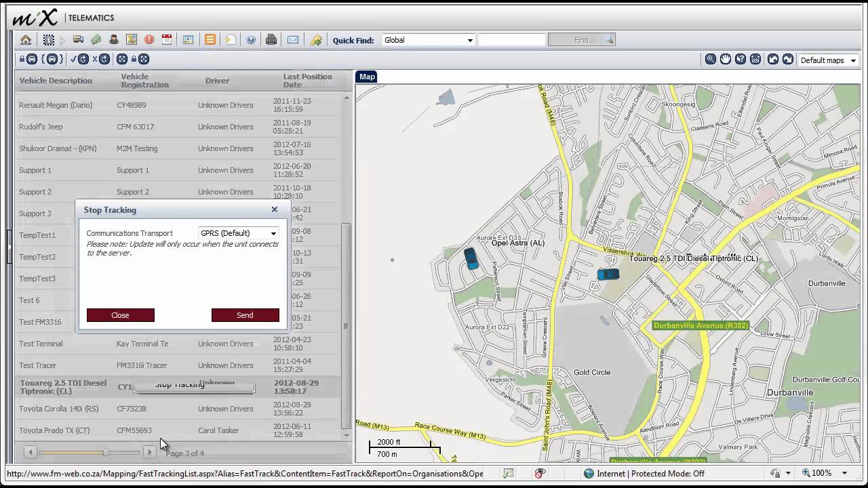Click the orange list icon
The width and height of the screenshot is (868, 488).
(210, 40)
